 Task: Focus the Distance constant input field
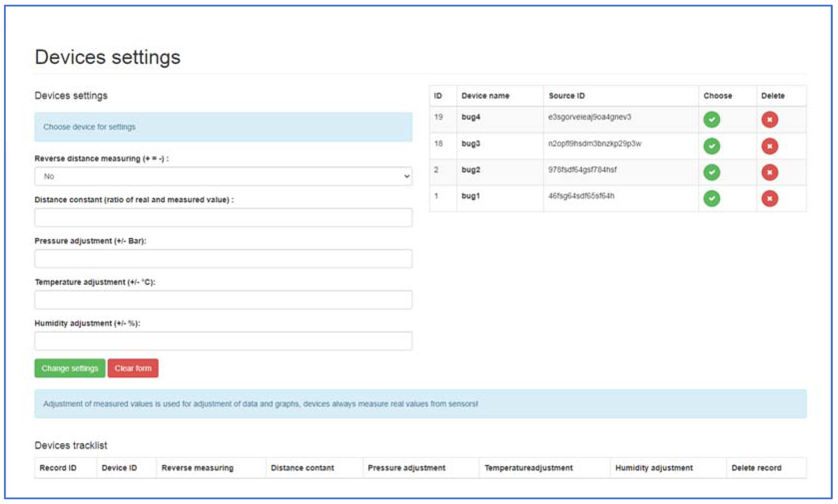(x=223, y=217)
